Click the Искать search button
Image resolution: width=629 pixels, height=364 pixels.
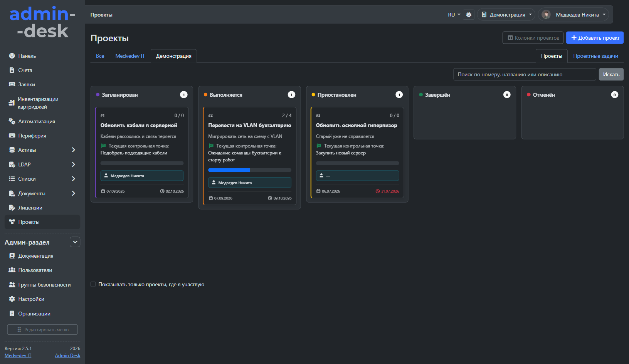[x=611, y=74]
